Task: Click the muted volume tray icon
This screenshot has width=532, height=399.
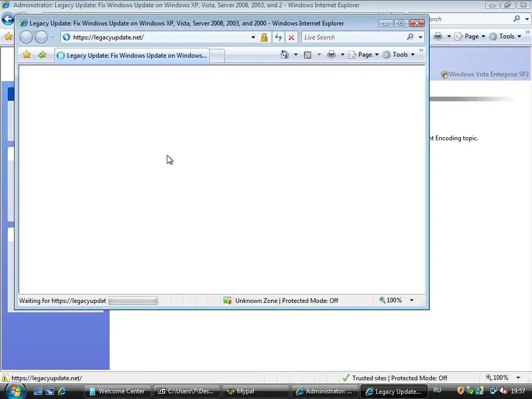Action: coord(503,391)
